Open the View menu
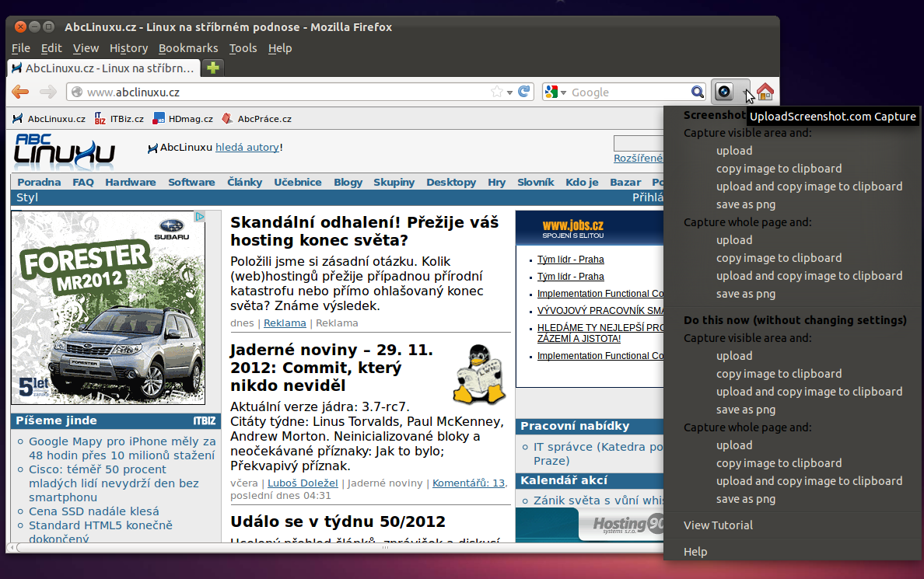 [86, 48]
